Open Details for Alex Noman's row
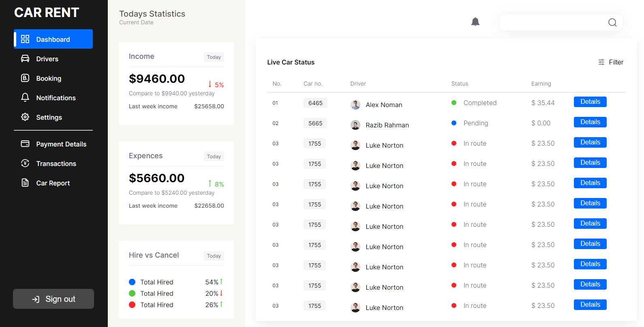 click(590, 102)
